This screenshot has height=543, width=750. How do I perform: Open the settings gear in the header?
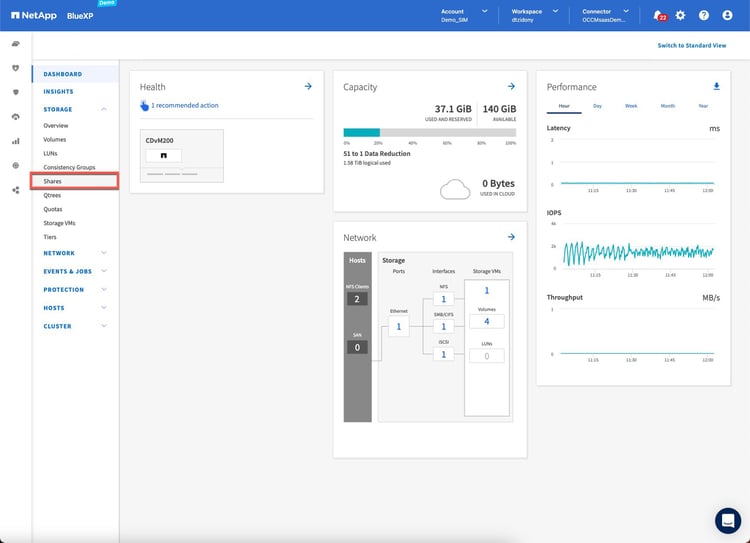click(681, 15)
